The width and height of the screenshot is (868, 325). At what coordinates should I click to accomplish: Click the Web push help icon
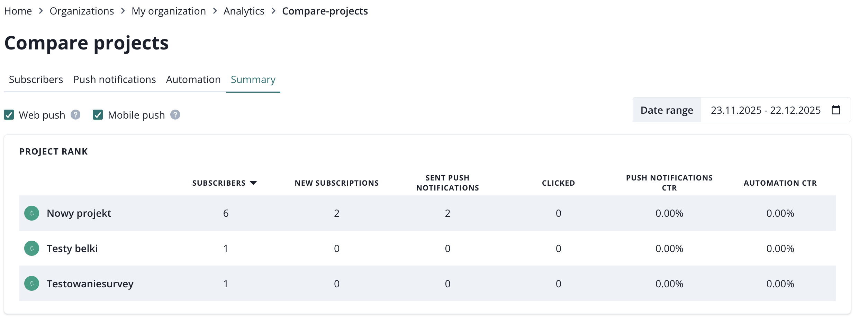pyautogui.click(x=75, y=115)
